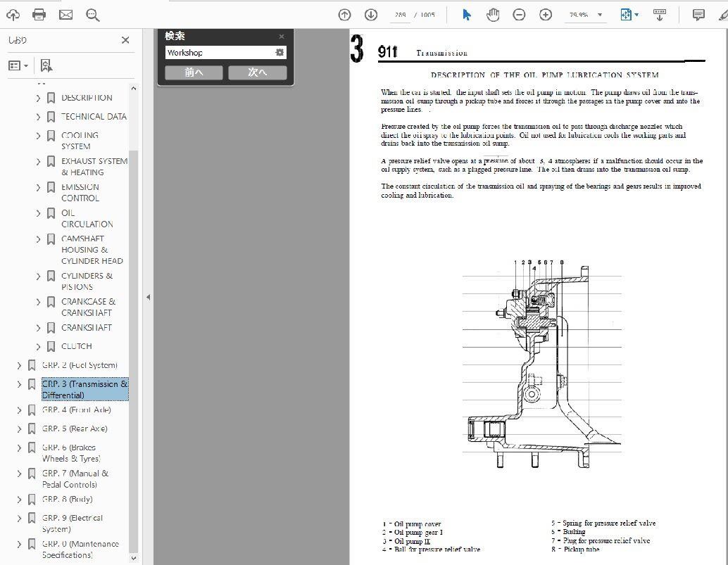
Task: Print the document with printer icon
Action: [x=39, y=15]
